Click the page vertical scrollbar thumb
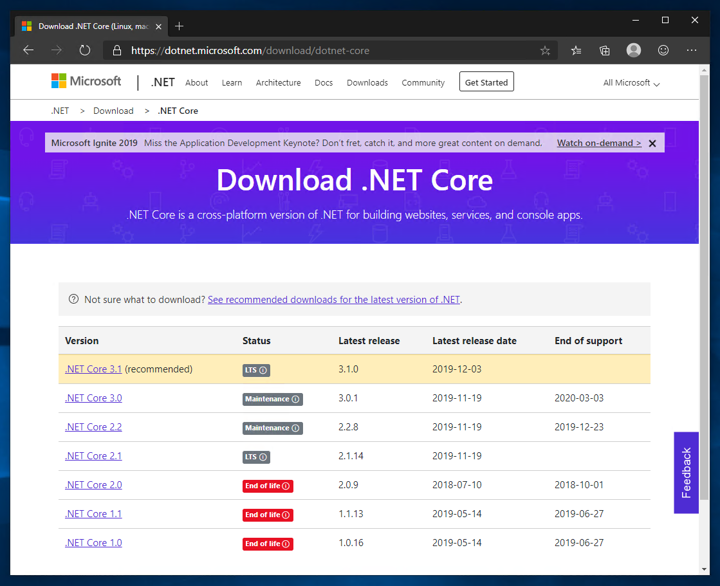Image resolution: width=720 pixels, height=586 pixels. click(x=704, y=287)
